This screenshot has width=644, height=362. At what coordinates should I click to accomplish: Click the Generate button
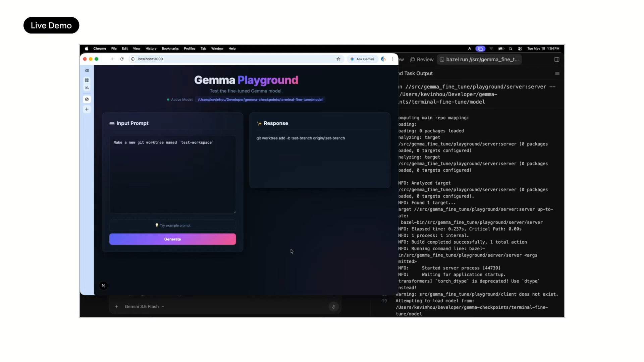tap(172, 239)
